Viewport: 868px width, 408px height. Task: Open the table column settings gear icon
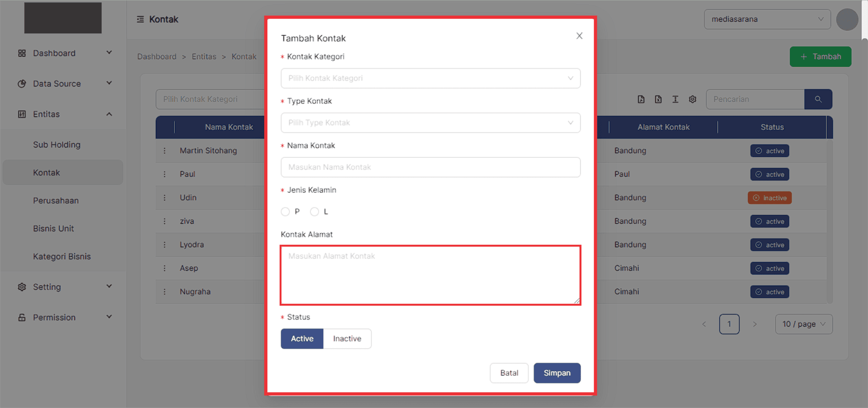692,99
